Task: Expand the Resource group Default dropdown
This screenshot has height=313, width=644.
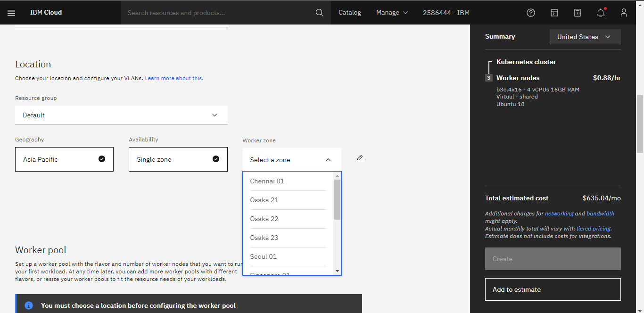Action: (121, 115)
